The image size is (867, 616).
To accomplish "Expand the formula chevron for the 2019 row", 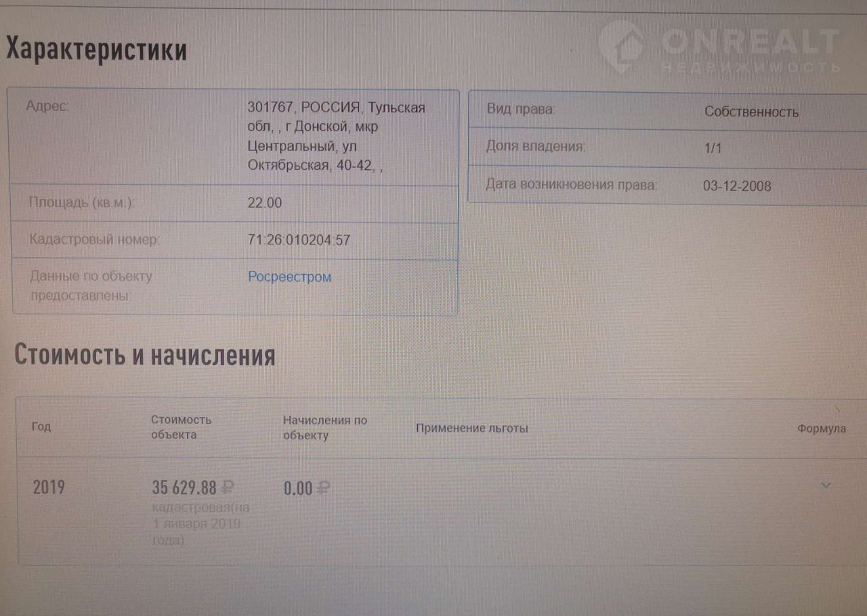I will pos(825,485).
